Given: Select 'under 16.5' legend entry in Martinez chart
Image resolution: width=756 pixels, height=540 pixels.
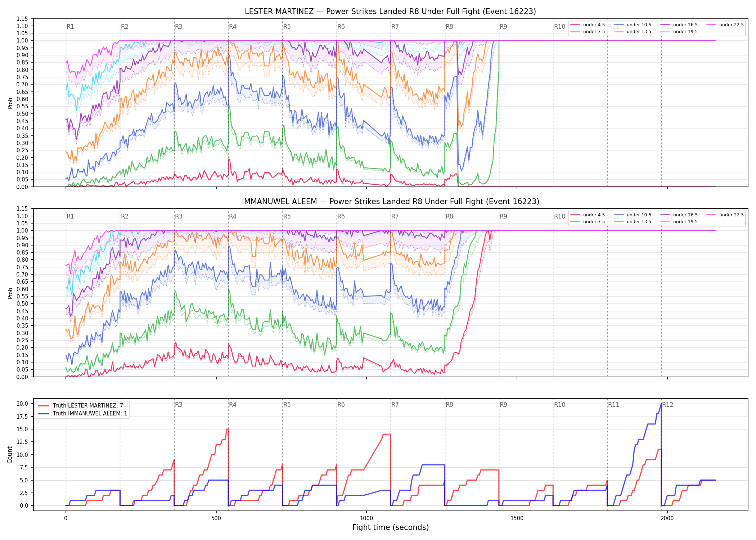Looking at the screenshot, I should click(679, 25).
